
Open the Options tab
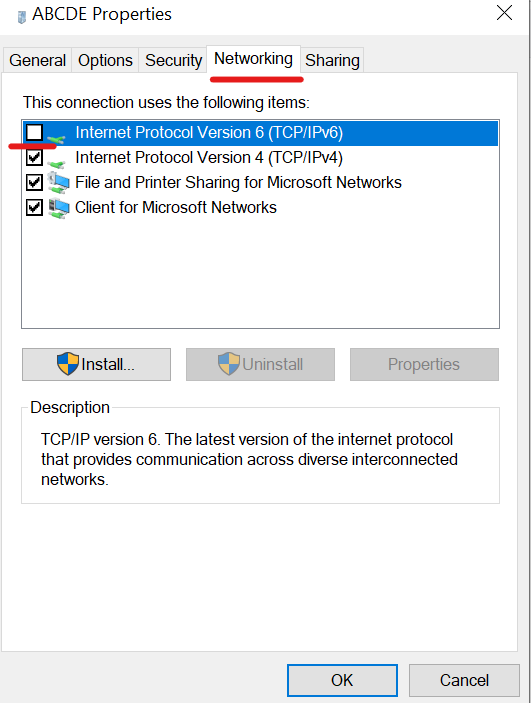tap(105, 60)
